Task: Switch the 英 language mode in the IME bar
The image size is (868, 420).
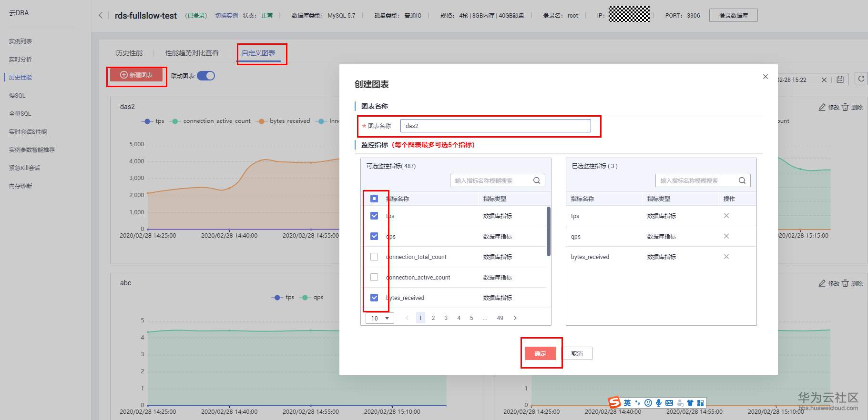Action: pos(627,403)
